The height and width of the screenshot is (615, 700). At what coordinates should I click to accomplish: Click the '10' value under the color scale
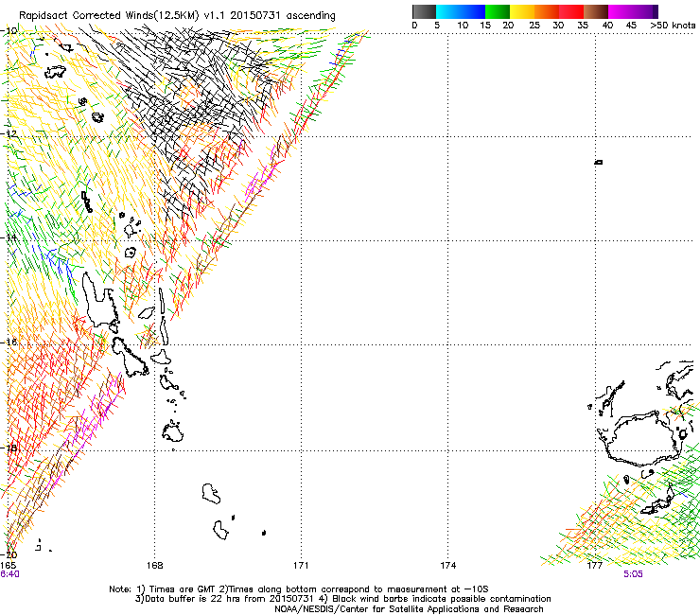tap(463, 26)
